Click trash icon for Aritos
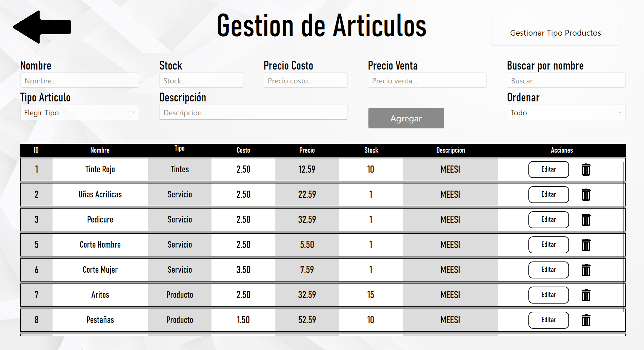This screenshot has width=644, height=350. click(x=586, y=295)
